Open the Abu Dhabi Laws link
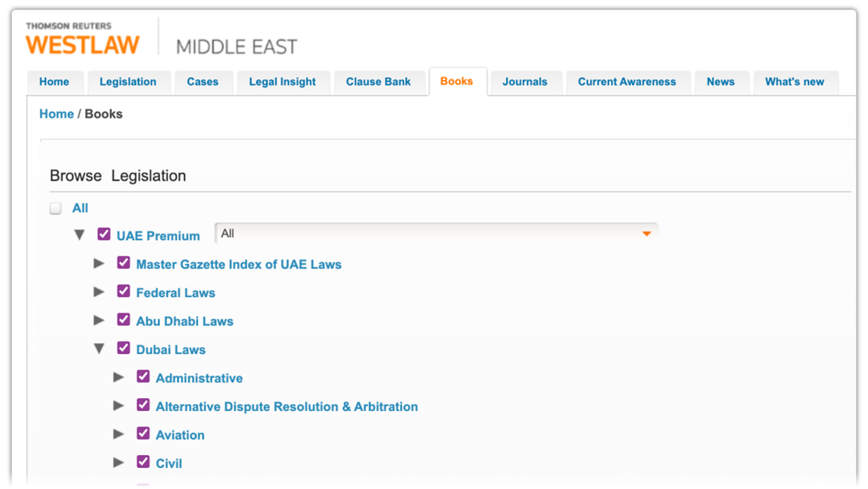Image resolution: width=868 pixels, height=489 pixels. pyautogui.click(x=184, y=321)
